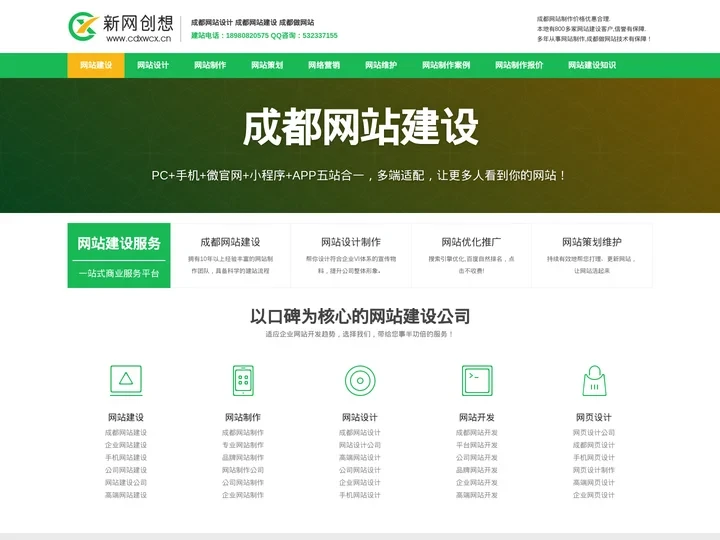
Task: Open the 公司网站设计 link
Action: [x=360, y=470]
